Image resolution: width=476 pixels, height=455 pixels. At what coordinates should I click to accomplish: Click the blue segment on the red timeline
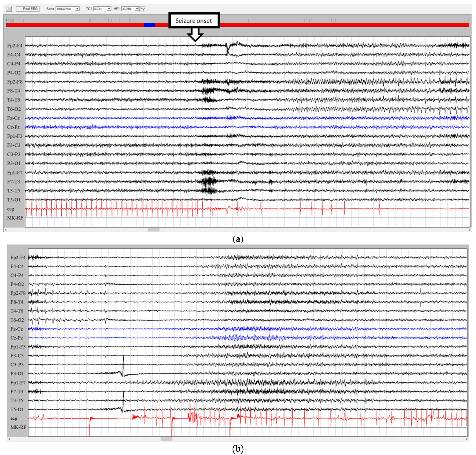click(x=149, y=25)
